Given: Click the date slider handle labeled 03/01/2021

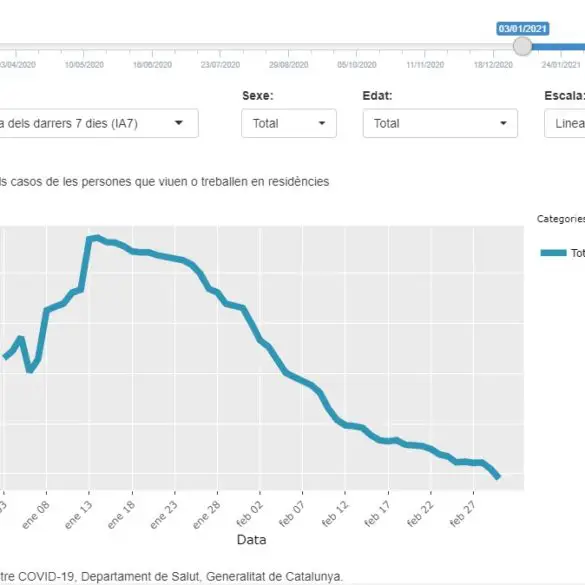Looking at the screenshot, I should (522, 46).
